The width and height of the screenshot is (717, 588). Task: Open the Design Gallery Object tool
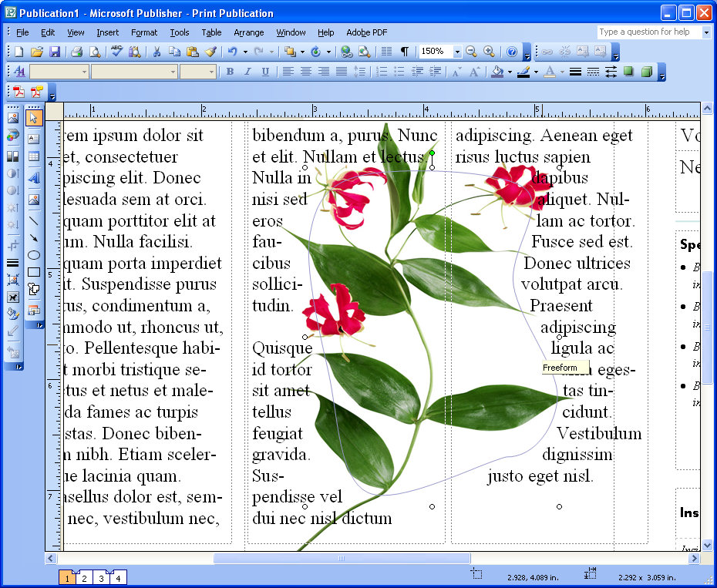pos(34,310)
